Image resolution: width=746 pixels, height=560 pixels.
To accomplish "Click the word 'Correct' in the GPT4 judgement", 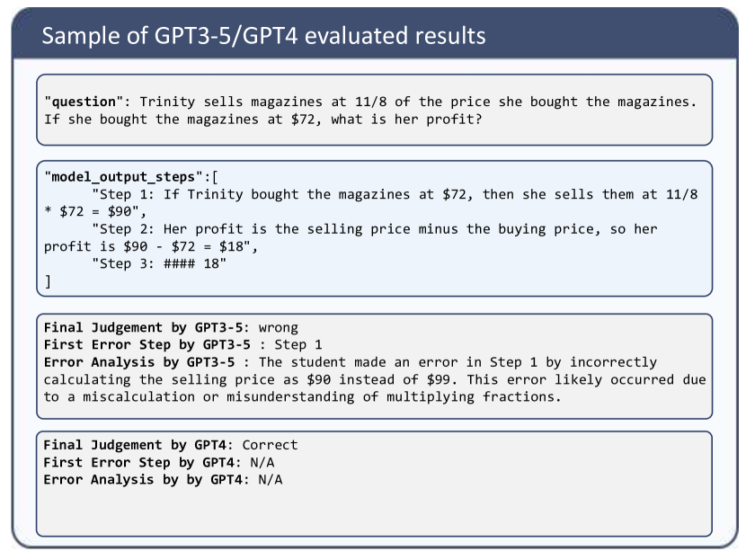I will (270, 445).
